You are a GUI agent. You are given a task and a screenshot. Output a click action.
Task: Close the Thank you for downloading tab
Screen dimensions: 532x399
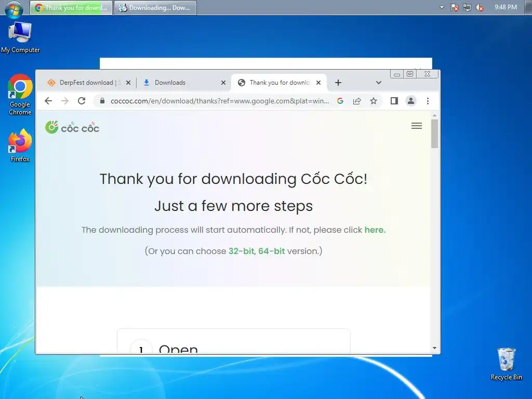click(318, 83)
